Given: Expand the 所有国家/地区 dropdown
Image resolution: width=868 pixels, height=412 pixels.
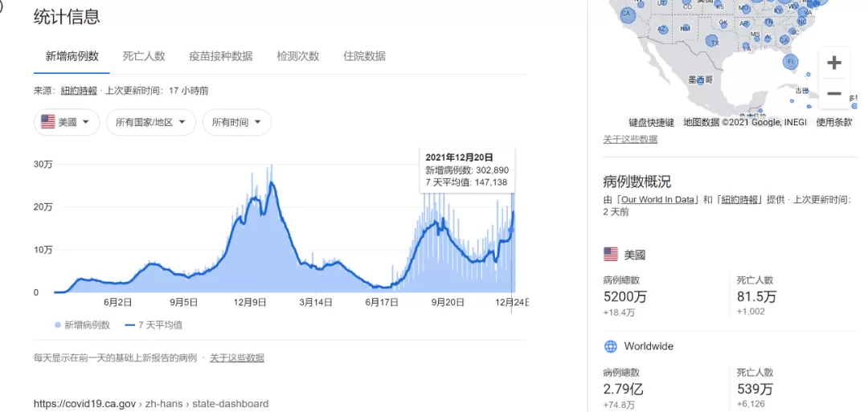Looking at the screenshot, I should click(x=151, y=122).
